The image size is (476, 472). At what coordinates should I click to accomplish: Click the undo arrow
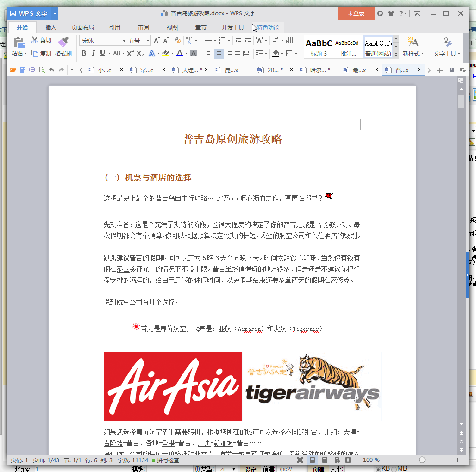pyautogui.click(x=51, y=70)
